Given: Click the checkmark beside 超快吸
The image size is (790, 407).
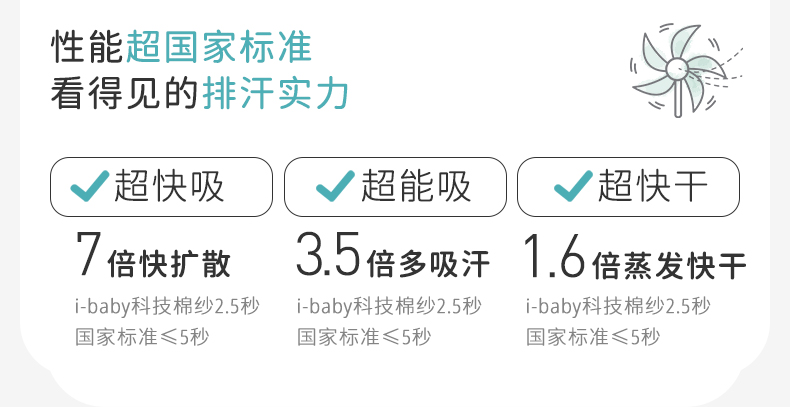Looking at the screenshot, I should tap(90, 186).
